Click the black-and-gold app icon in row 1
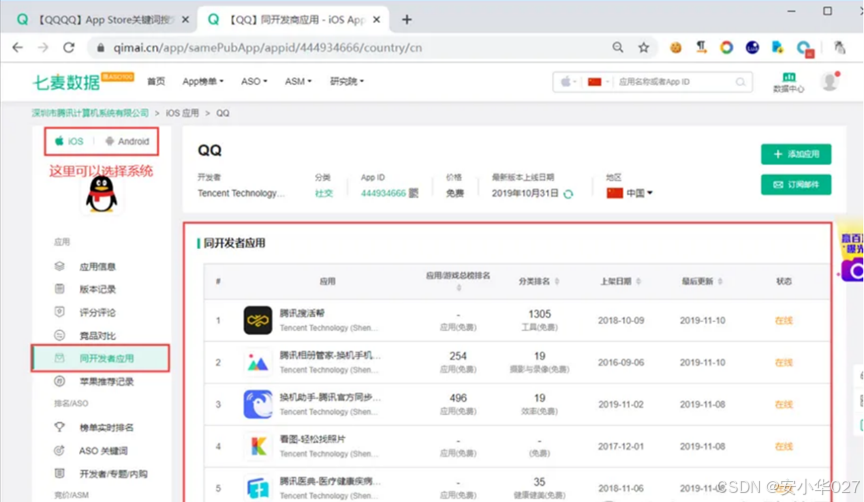Screen dimensions: 864x502 (258, 320)
